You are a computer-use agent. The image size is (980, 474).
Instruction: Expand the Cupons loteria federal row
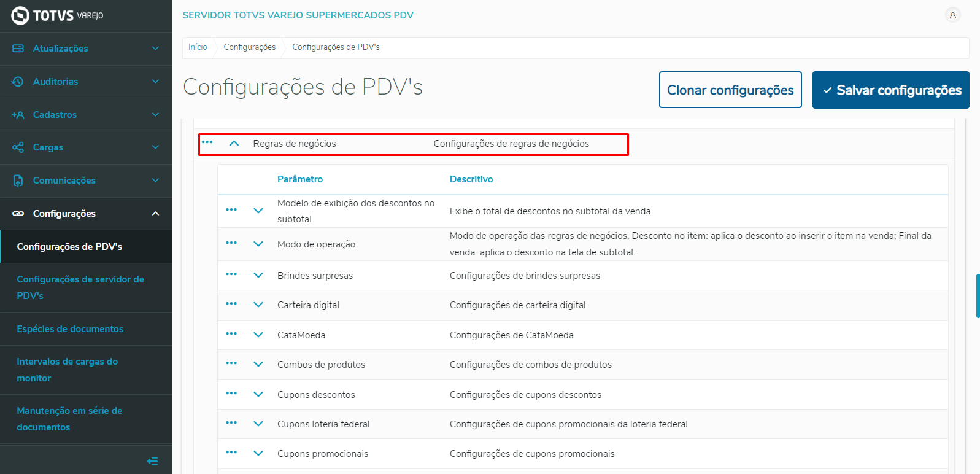(258, 424)
